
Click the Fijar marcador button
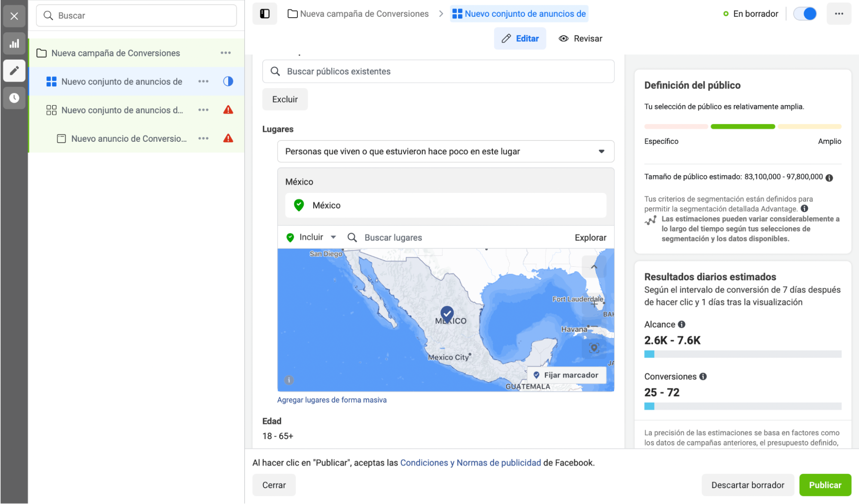[x=567, y=375]
